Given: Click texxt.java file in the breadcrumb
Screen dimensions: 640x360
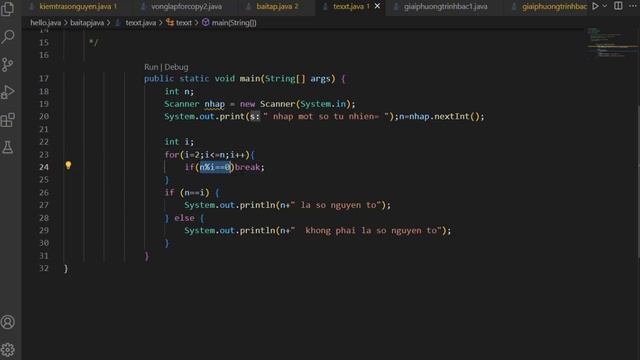Looking at the screenshot, I should (x=140, y=23).
